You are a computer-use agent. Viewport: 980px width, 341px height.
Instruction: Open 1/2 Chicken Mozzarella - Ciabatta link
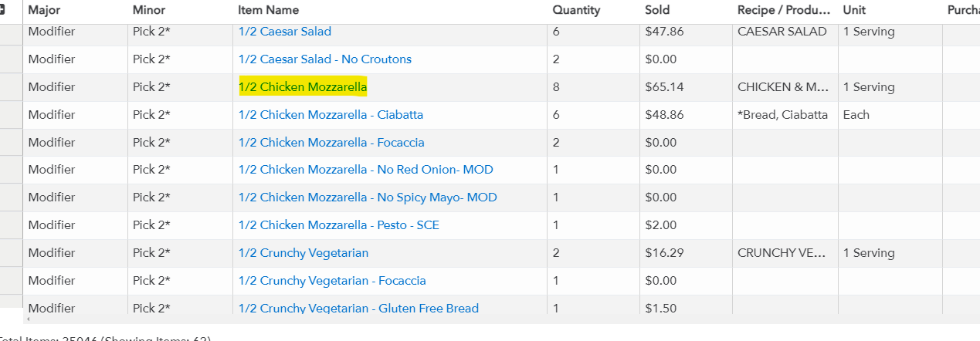coord(331,115)
